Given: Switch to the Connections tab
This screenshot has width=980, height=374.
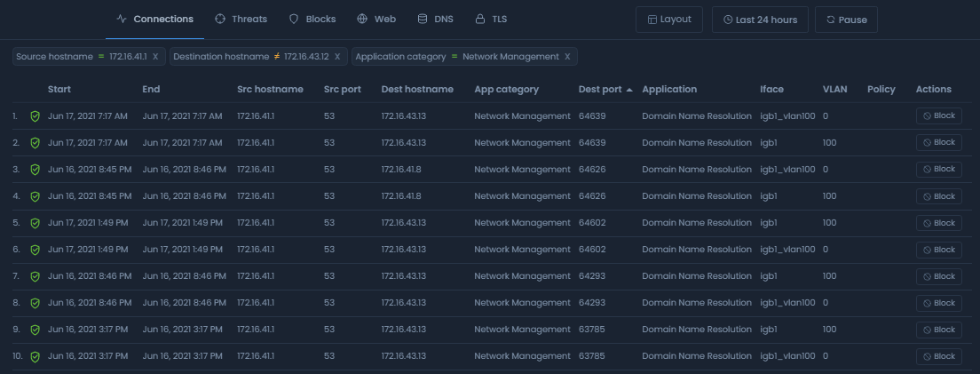Looking at the screenshot, I should [155, 20].
